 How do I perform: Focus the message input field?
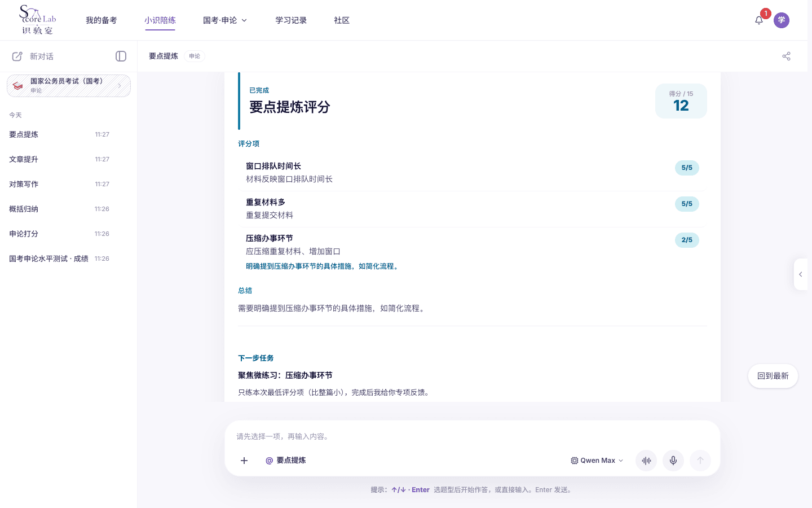(x=473, y=436)
